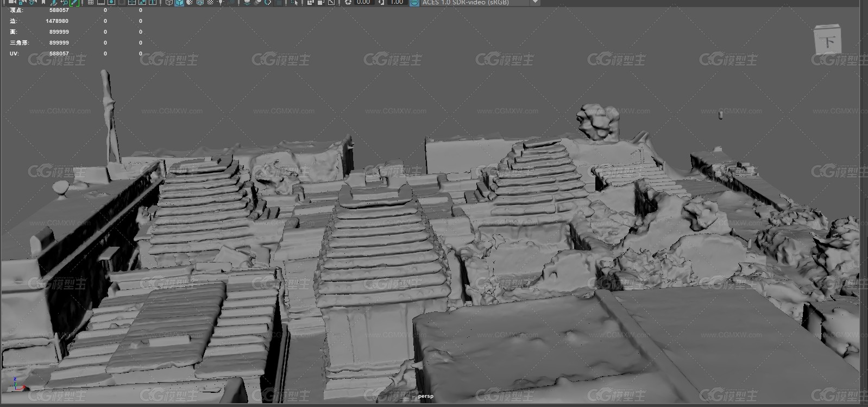Toggle the Gate Mask icon

[x=122, y=3]
